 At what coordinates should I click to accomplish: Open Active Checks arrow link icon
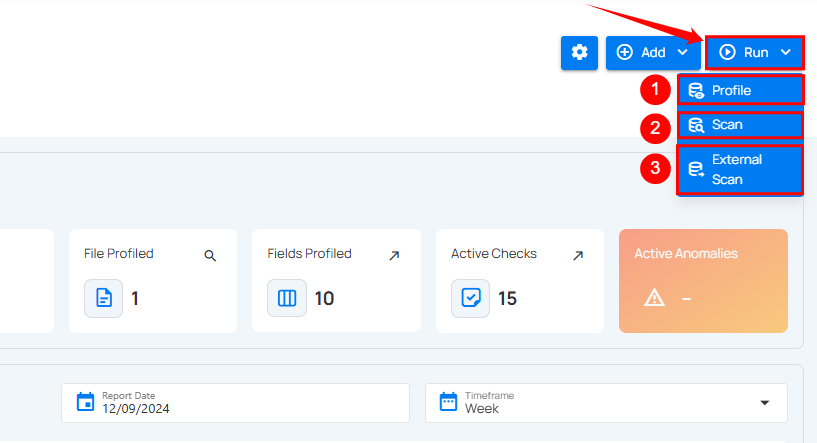(578, 256)
